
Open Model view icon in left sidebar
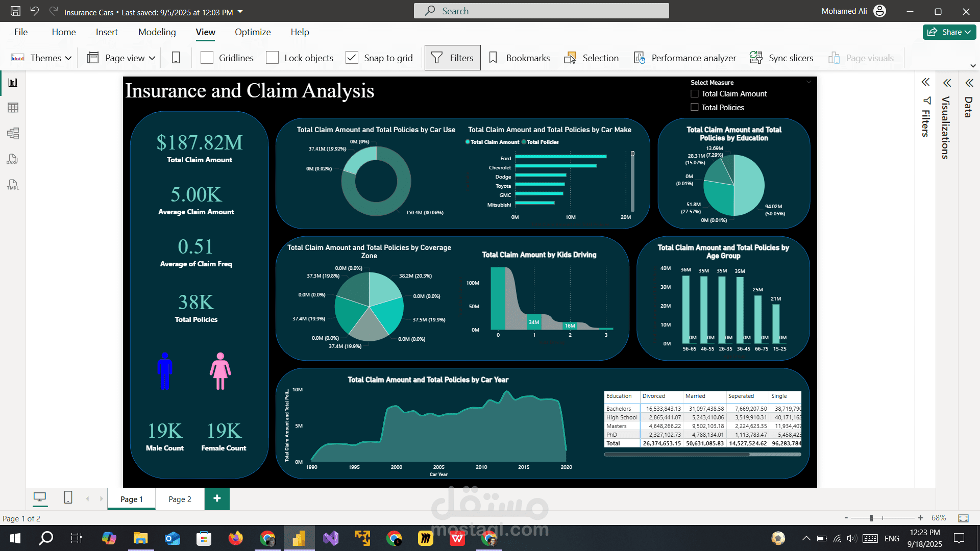pyautogui.click(x=13, y=134)
